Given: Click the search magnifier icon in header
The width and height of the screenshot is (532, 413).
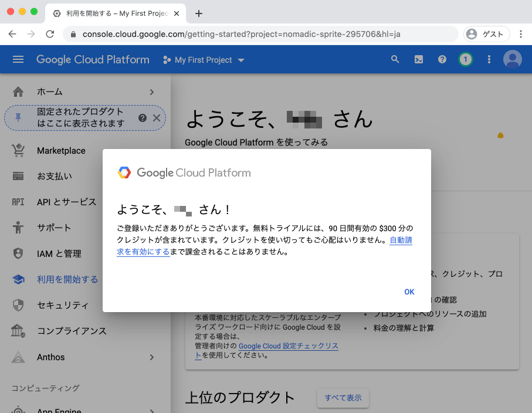Looking at the screenshot, I should pos(395,59).
